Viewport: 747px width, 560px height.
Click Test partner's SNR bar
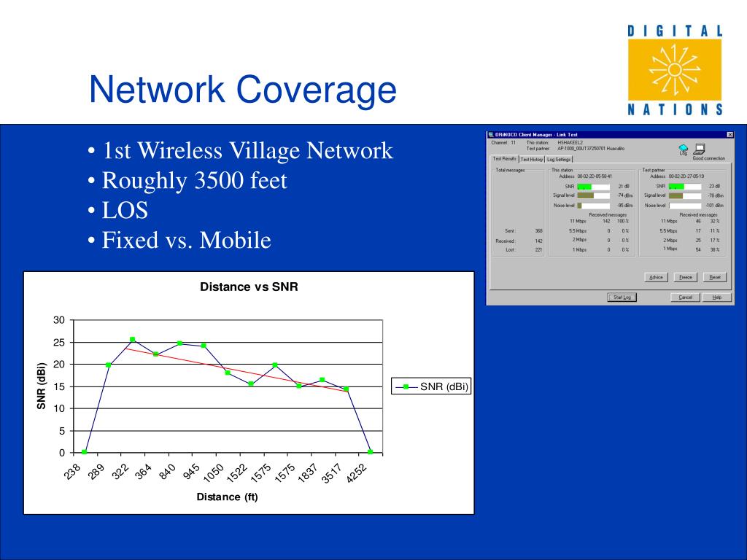pos(685,187)
